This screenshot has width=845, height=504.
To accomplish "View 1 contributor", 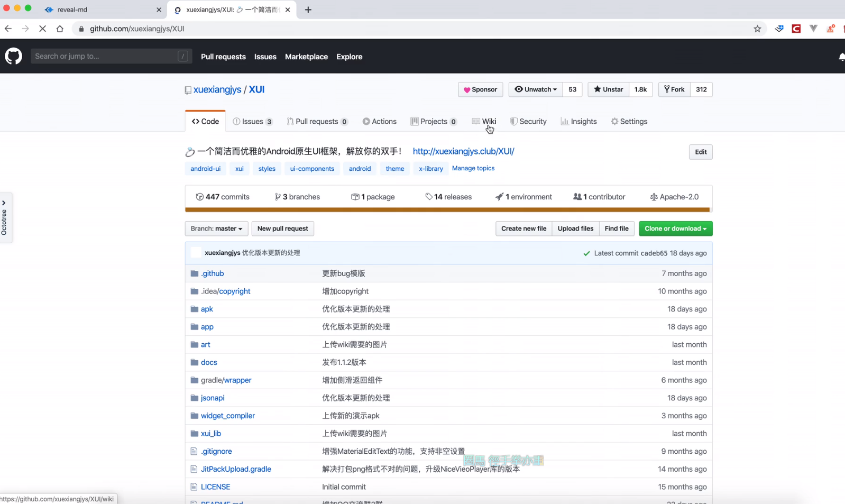I will point(599,197).
